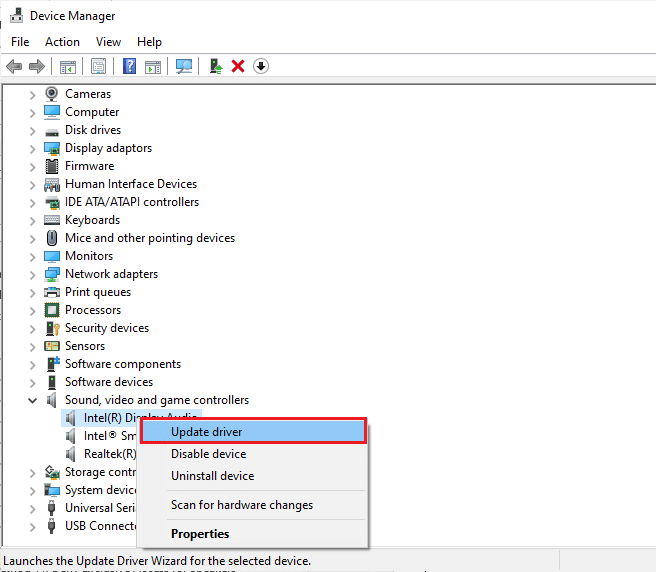Open the View menu
Viewport: 656px width, 572px height.
point(108,42)
